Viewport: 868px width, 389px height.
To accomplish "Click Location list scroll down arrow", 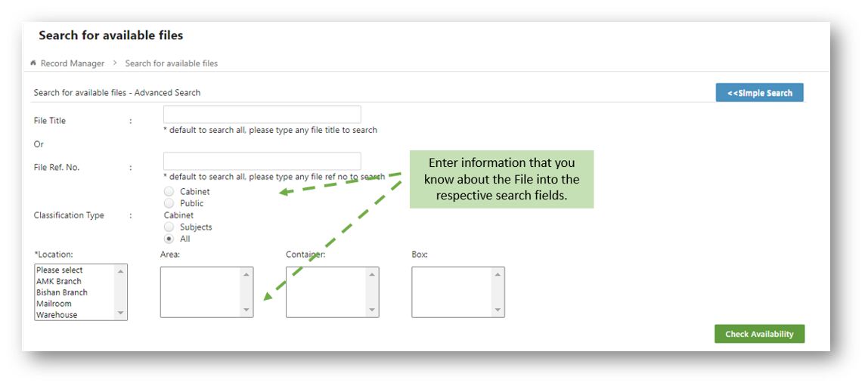I will [120, 313].
